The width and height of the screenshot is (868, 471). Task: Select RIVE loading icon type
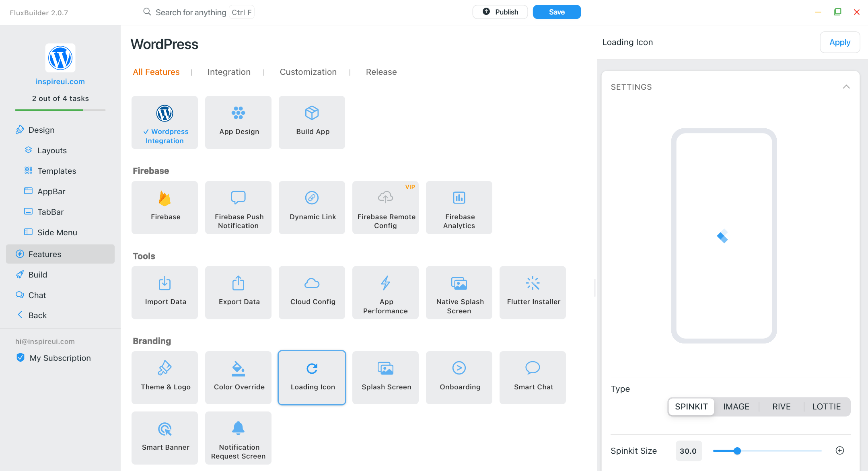point(781,407)
